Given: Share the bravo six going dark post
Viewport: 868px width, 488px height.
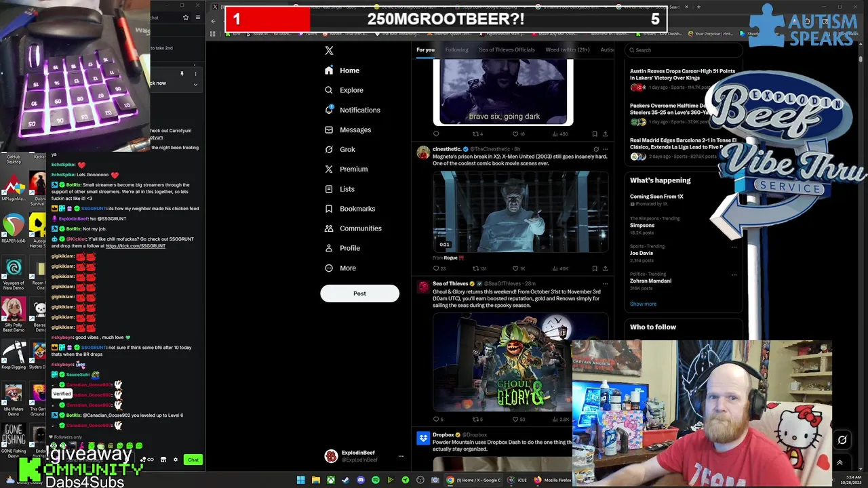Looking at the screenshot, I should point(605,134).
